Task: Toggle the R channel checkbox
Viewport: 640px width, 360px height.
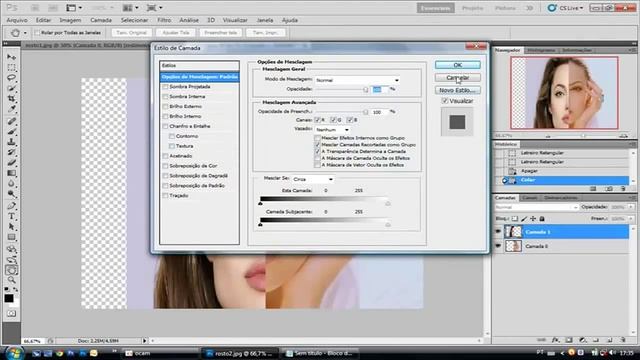Action: [317, 120]
